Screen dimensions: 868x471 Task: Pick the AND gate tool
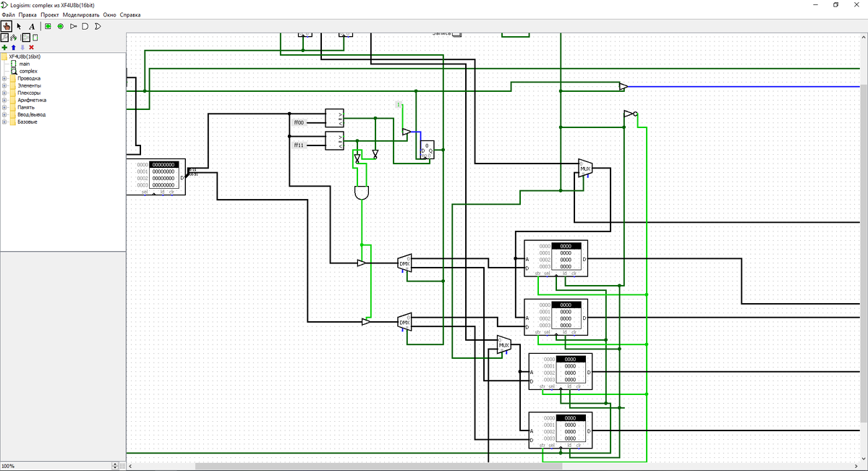pyautogui.click(x=85, y=26)
